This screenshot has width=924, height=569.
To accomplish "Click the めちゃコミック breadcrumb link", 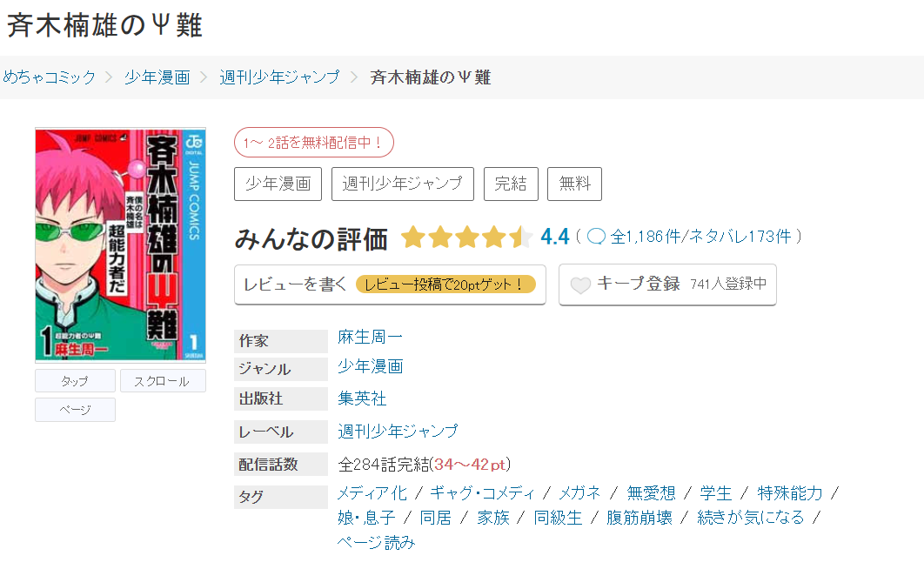I will coord(48,77).
